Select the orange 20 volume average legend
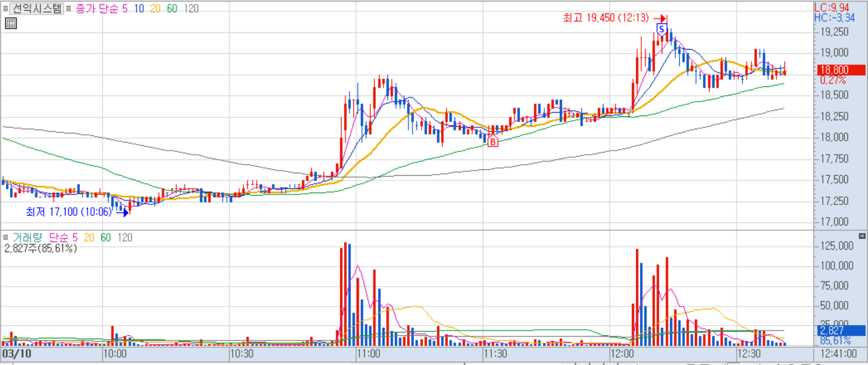 pyautogui.click(x=89, y=237)
